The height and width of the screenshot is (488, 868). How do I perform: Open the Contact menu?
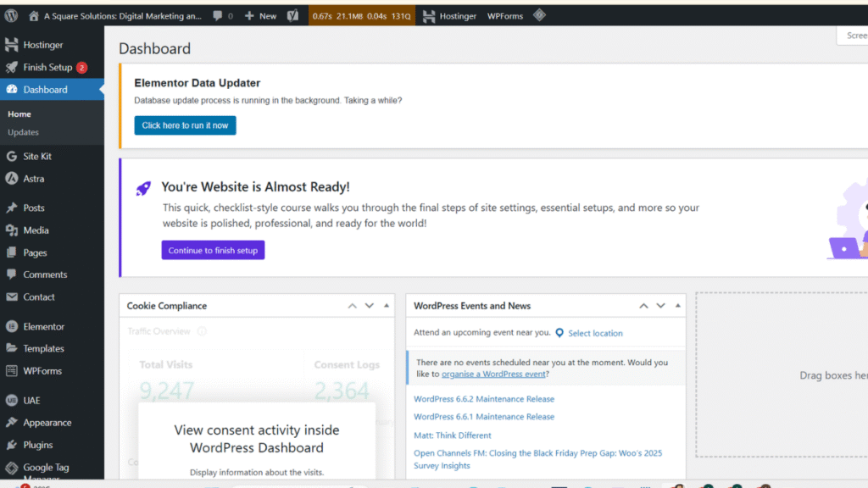click(x=52, y=297)
